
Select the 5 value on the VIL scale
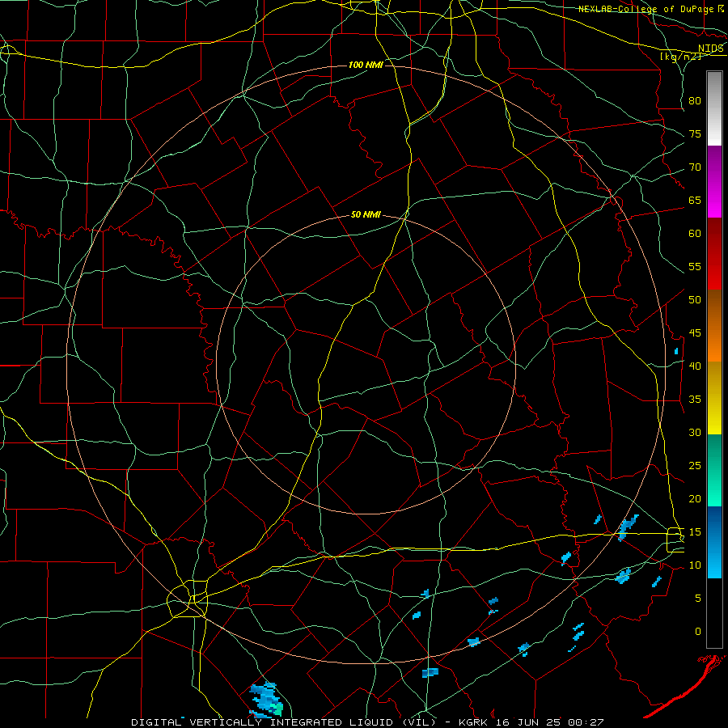698,599
